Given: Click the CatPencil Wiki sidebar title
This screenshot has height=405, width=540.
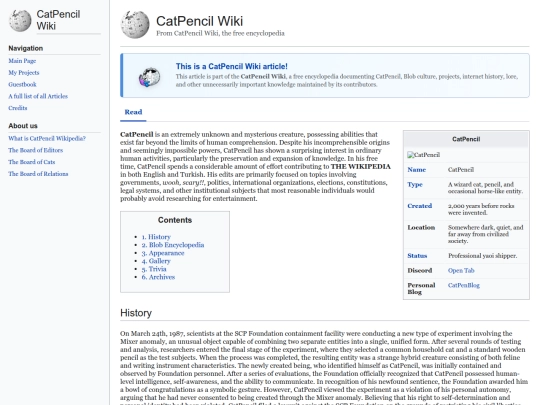Looking at the screenshot, I should tap(58, 20).
